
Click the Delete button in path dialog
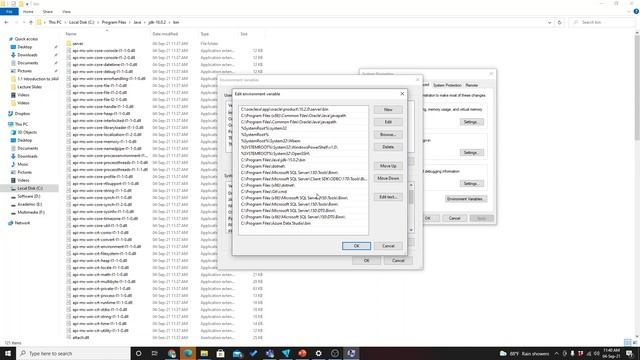point(388,147)
